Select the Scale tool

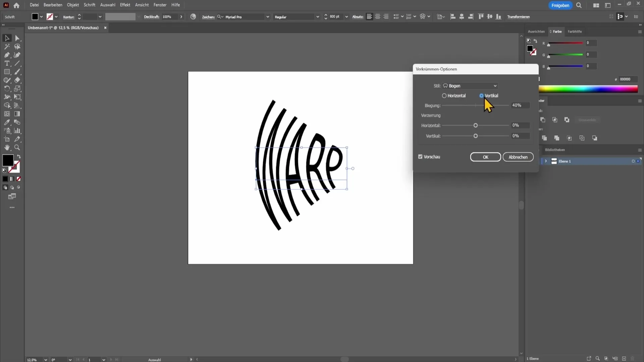pyautogui.click(x=17, y=88)
